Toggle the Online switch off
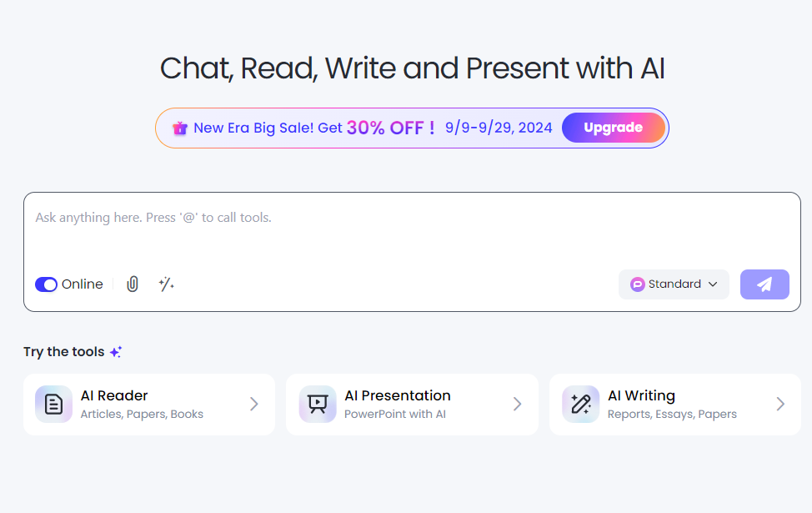Screen dimensions: 812x513 click(x=46, y=284)
